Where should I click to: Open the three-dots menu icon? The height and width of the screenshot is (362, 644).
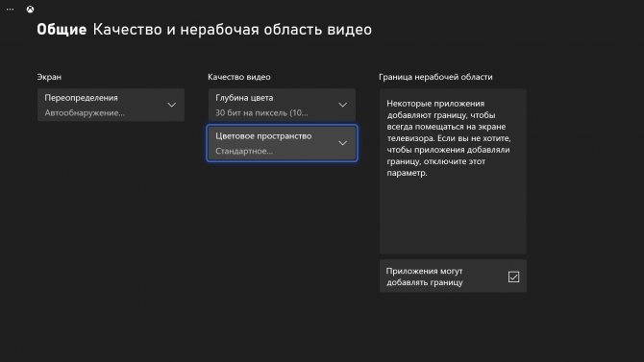[x=10, y=9]
